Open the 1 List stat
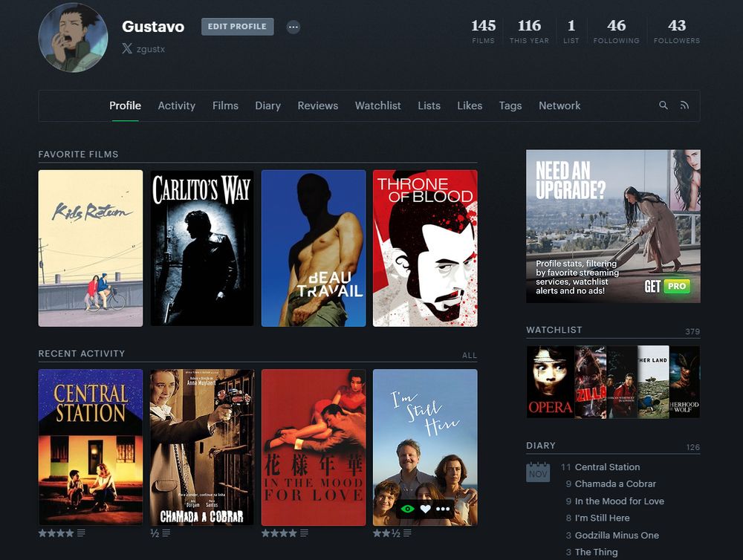Viewport: 743px width, 560px height. [x=571, y=31]
